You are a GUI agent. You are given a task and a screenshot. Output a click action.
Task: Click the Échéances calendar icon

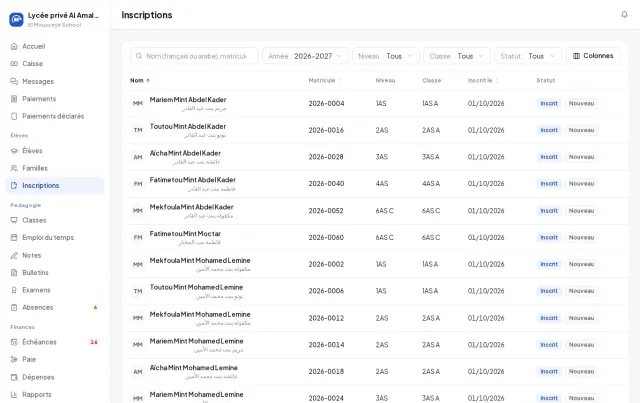point(14,342)
